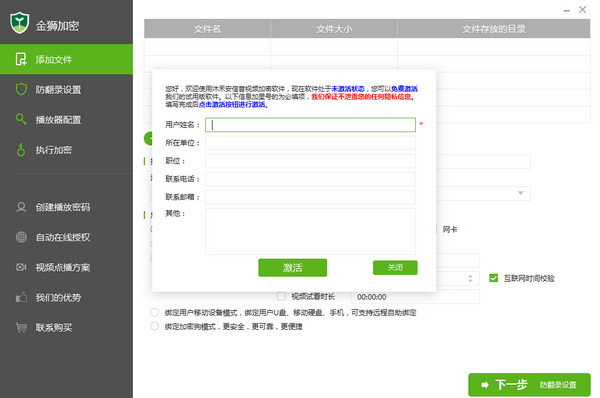Click the stepper arrows left of 互联网时间校验
Screen dimensions: 600x398
pyautogui.click(x=470, y=278)
